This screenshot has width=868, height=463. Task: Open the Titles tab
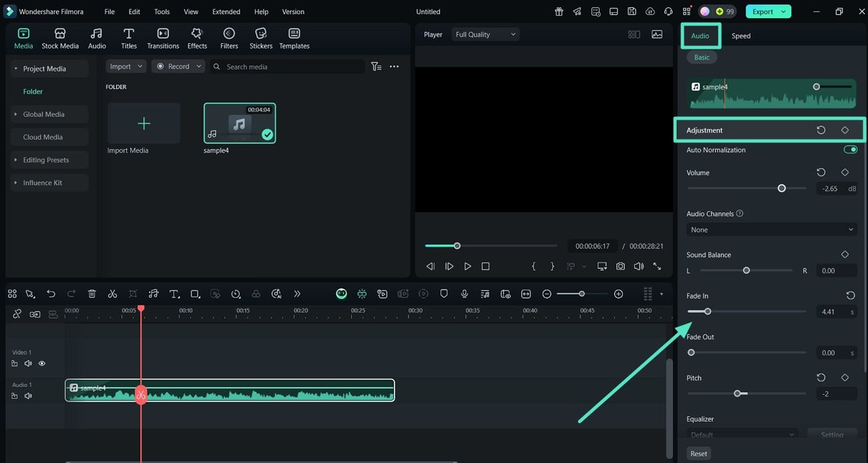click(129, 39)
